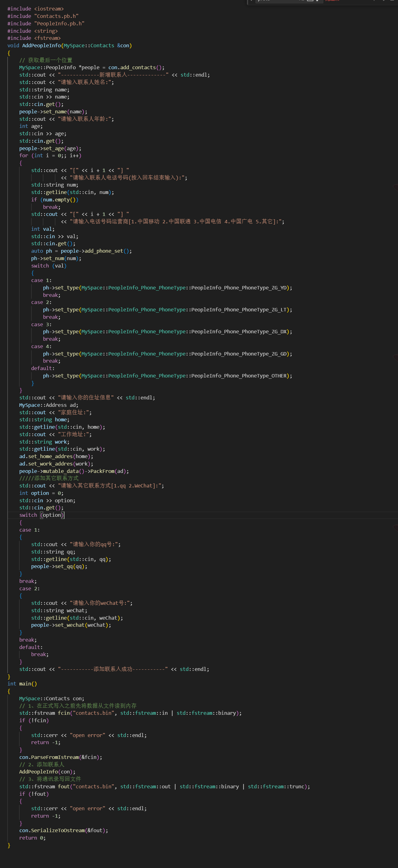Click the set_type line ending in ZG_GD
The image size is (398, 868).
click(x=168, y=353)
